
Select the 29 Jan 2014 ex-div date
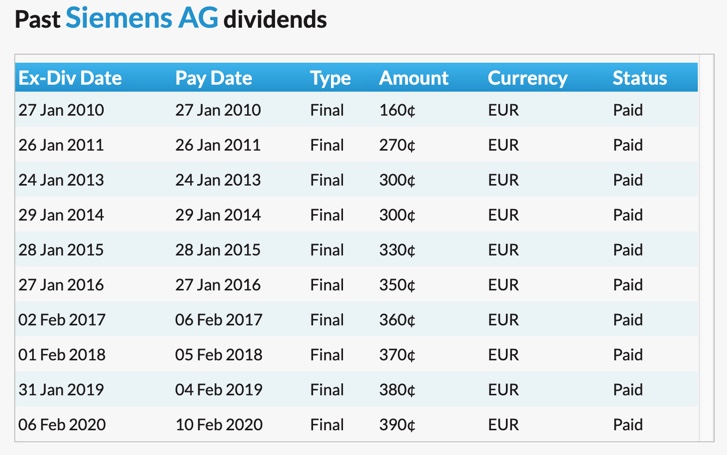click(x=61, y=215)
